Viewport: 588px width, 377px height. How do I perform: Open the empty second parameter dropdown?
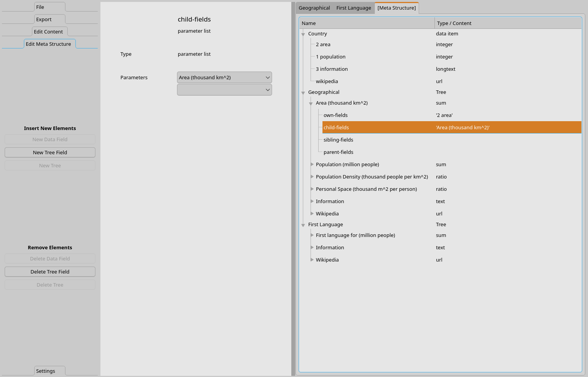click(224, 90)
